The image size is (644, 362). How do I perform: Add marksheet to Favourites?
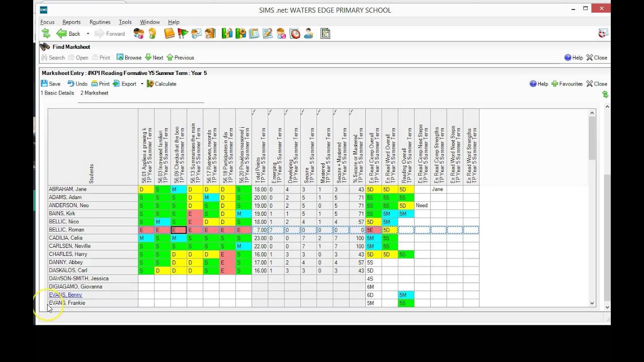567,84
